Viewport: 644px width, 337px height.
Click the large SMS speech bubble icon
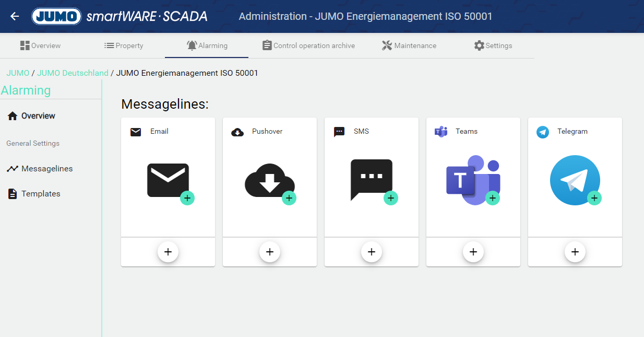[x=371, y=179]
